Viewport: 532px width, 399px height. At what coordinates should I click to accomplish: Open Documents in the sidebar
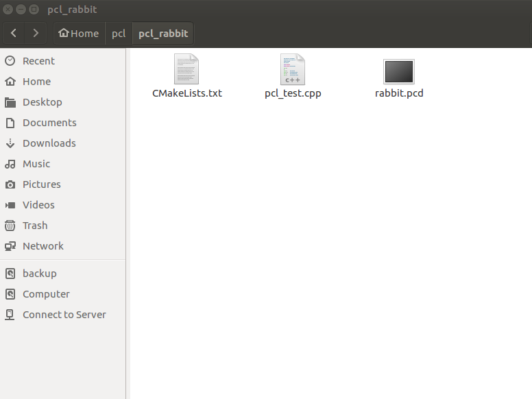63,123
